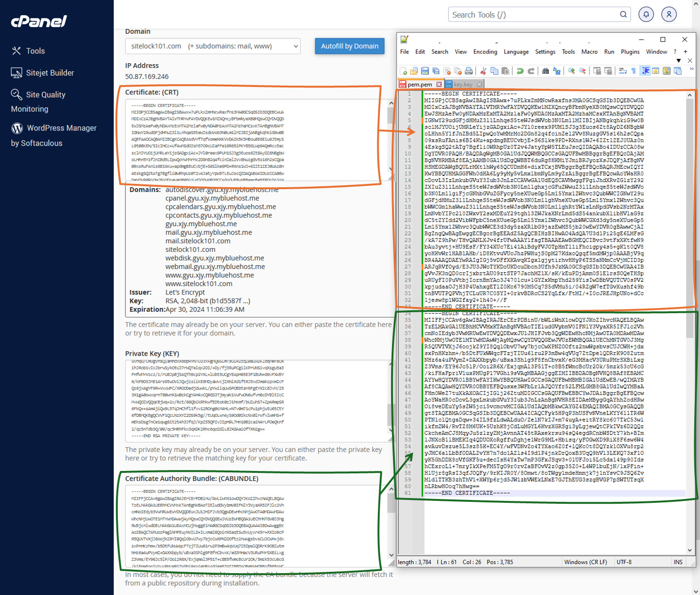The height and width of the screenshot is (595, 700).
Task: Click the Cut scissors icon
Action: point(483,71)
